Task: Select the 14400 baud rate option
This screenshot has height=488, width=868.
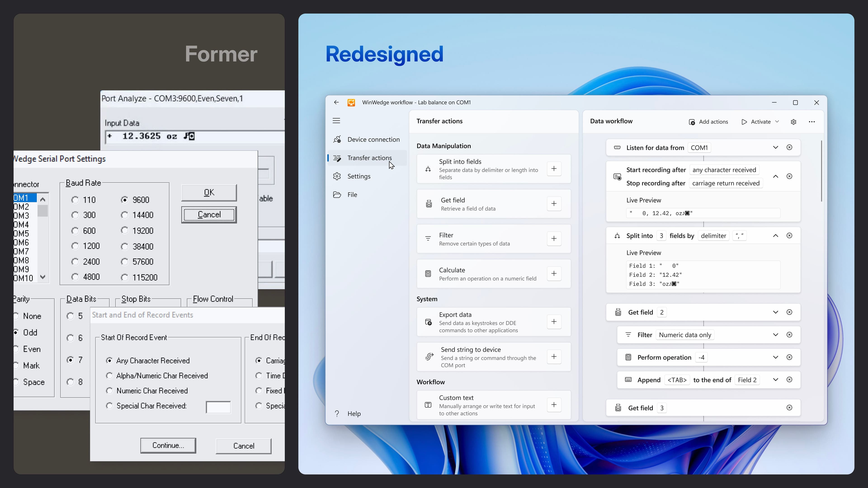Action: [125, 215]
